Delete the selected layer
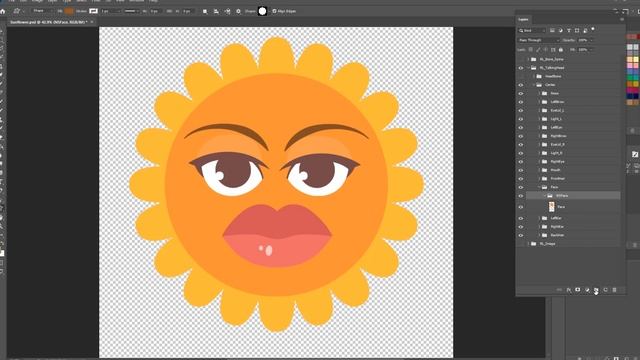 614,290
